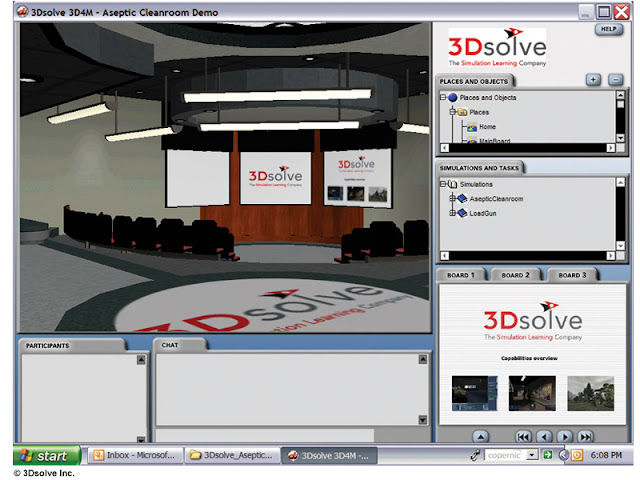The height and width of the screenshot is (480, 640).
Task: Click the center 3Dsolve screen in 3D view
Action: click(276, 177)
